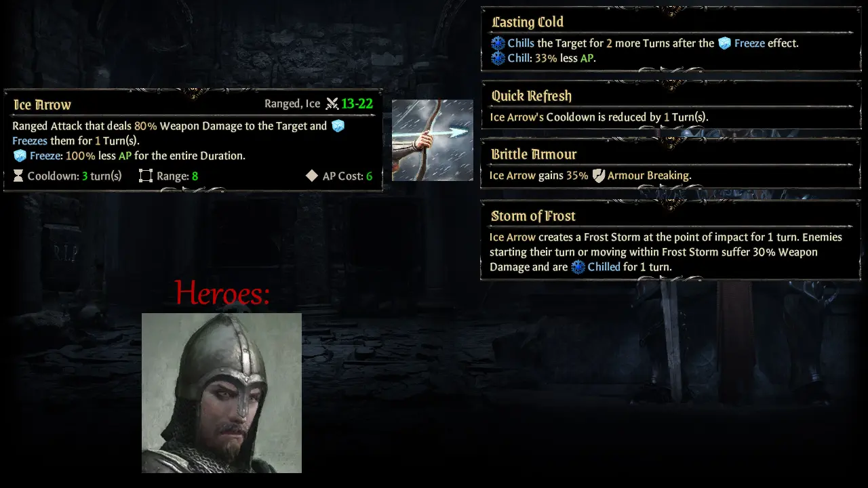Click the Ice Arrow skill title
Viewport: 868px width, 488px height.
coord(42,105)
